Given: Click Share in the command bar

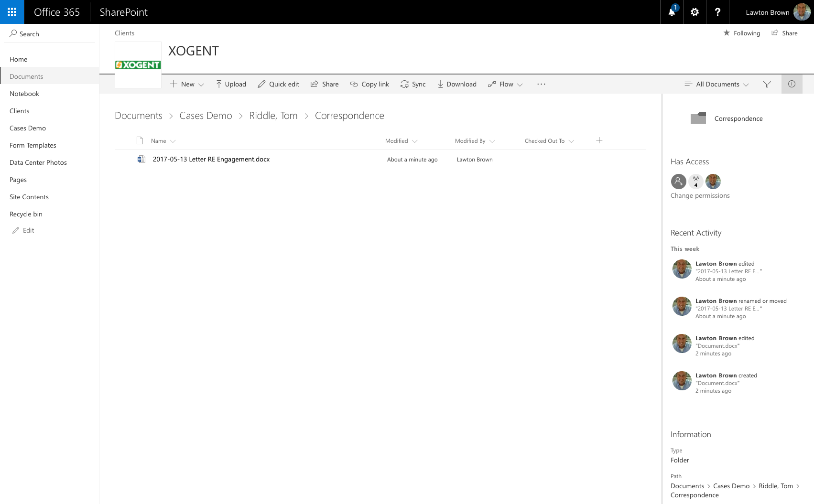Looking at the screenshot, I should (x=325, y=84).
